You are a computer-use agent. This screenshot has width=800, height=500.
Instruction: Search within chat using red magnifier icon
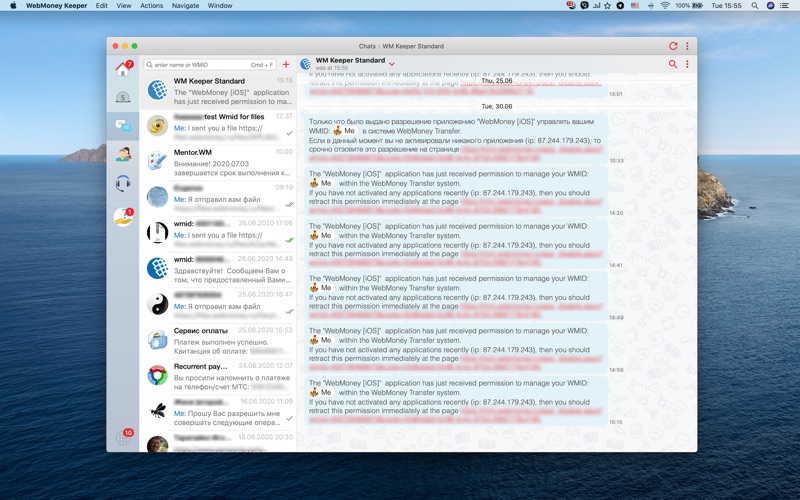tap(673, 64)
